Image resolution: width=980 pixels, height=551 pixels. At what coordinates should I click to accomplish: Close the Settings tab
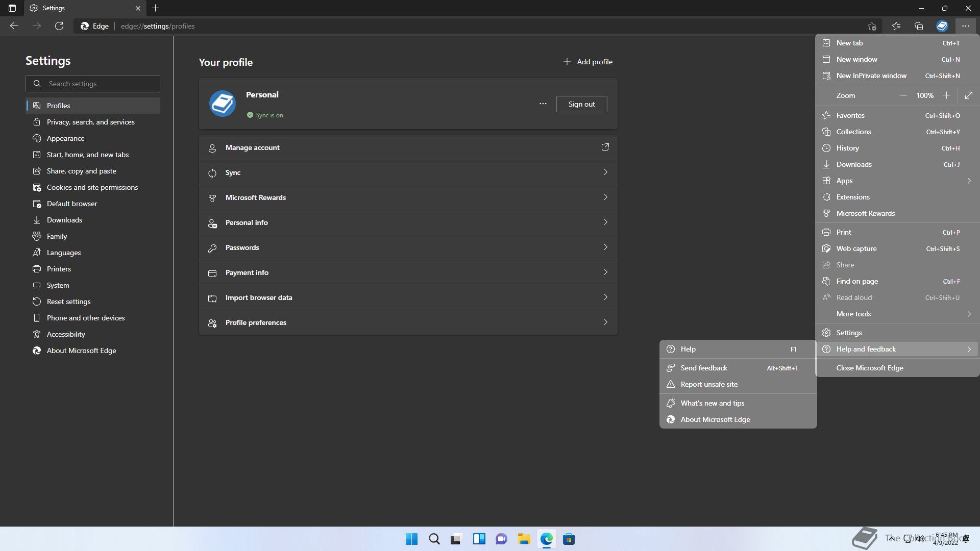138,8
